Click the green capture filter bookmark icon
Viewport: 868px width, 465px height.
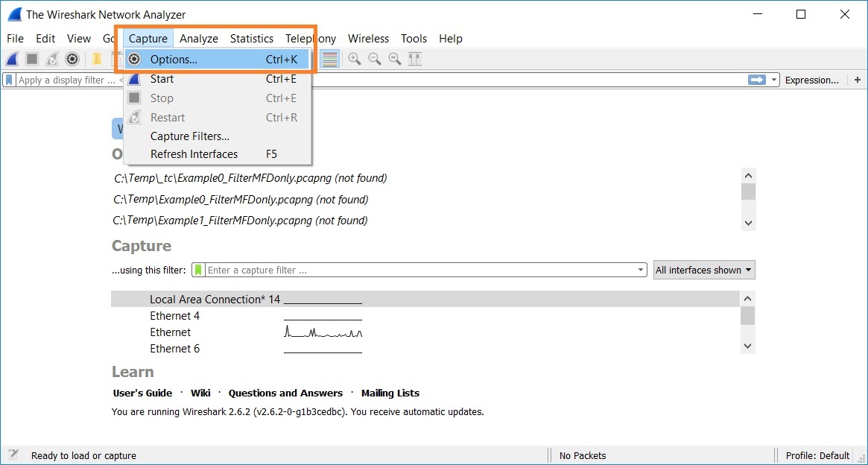click(198, 270)
